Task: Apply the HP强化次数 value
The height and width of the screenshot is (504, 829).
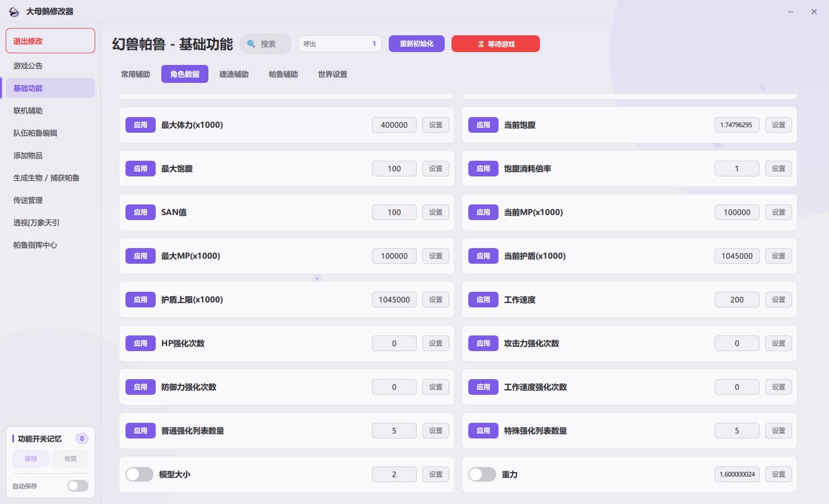Action: click(141, 343)
